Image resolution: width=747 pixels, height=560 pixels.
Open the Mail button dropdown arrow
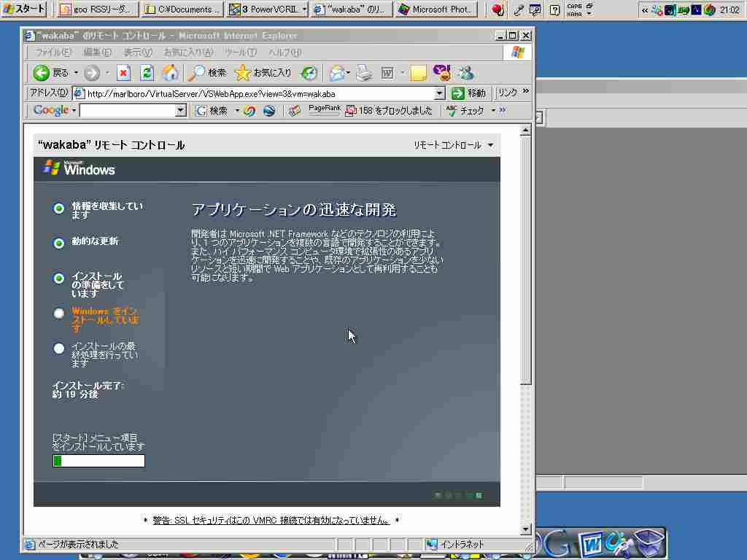(348, 73)
